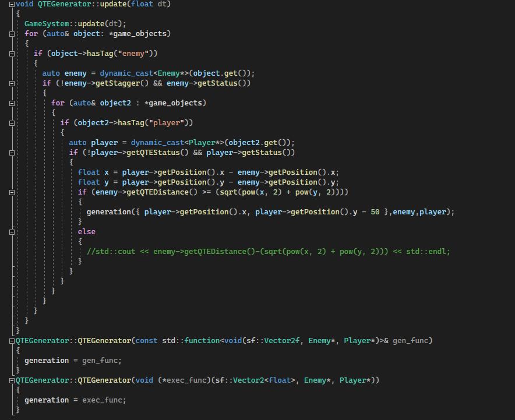Click the void return type of update
Screen dimensions: 515x420
click(x=24, y=4)
